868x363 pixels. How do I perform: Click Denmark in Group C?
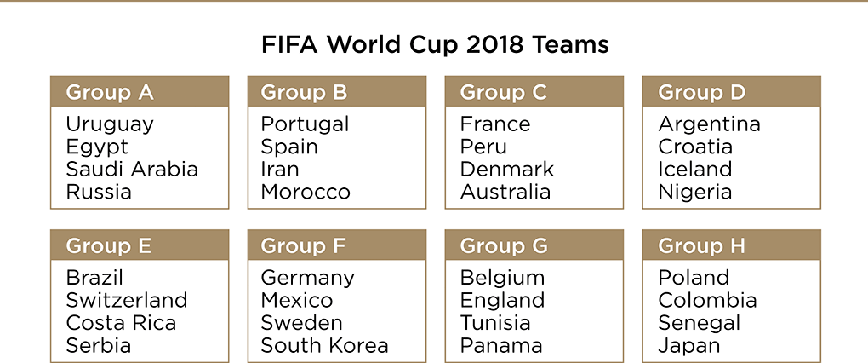[x=507, y=170]
